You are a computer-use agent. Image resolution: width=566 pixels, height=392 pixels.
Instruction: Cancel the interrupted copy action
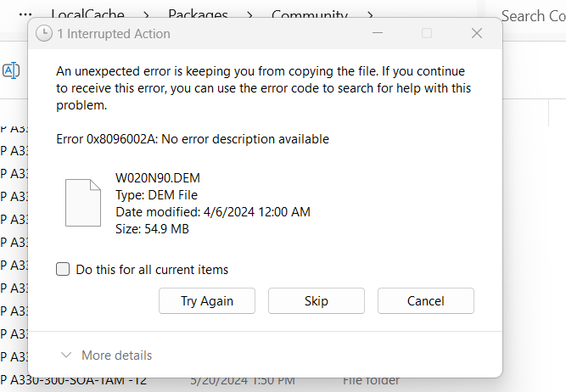(x=425, y=301)
